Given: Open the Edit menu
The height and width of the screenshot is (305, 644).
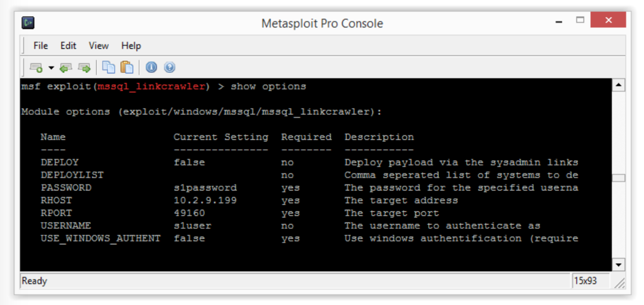Looking at the screenshot, I should (x=68, y=46).
